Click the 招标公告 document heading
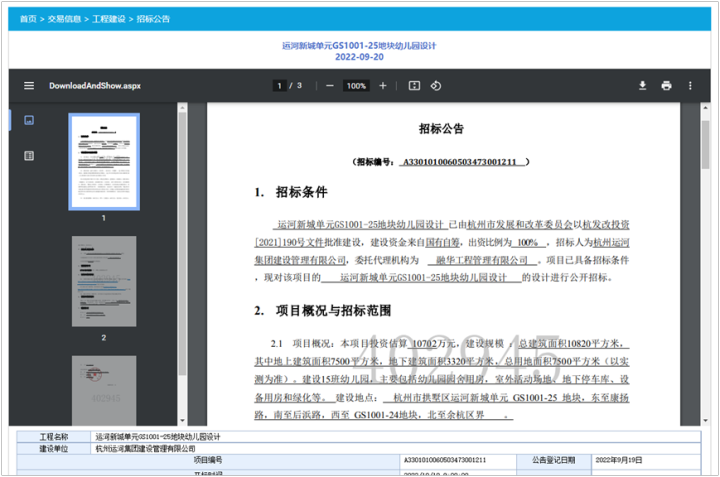Screen dimensions: 720x477 pos(442,129)
